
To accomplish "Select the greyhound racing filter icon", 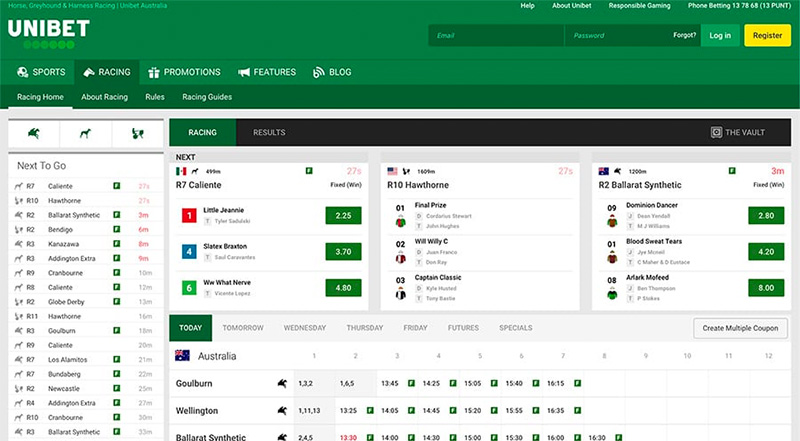I will click(86, 133).
